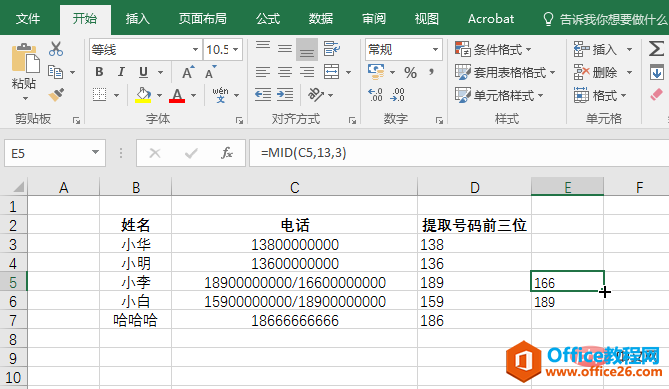
Task: Cancel formula entry with X
Action: (155, 153)
